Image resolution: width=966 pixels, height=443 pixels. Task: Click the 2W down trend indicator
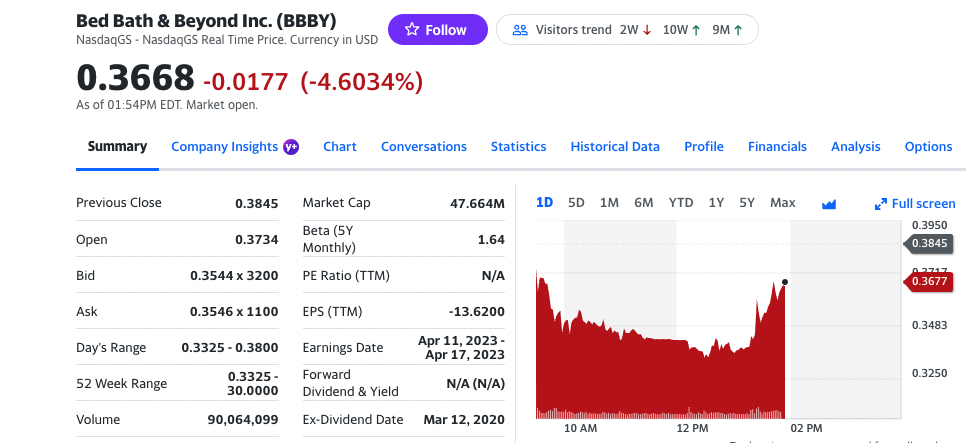(635, 30)
